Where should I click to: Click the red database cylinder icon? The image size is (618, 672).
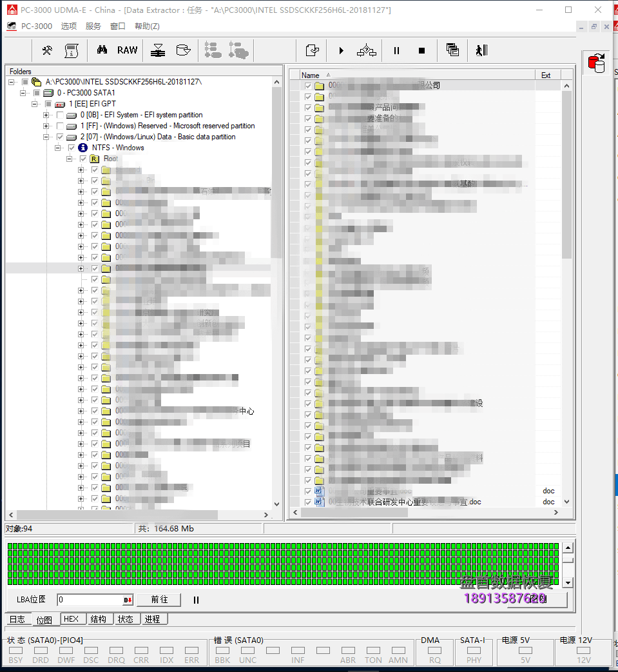[596, 63]
